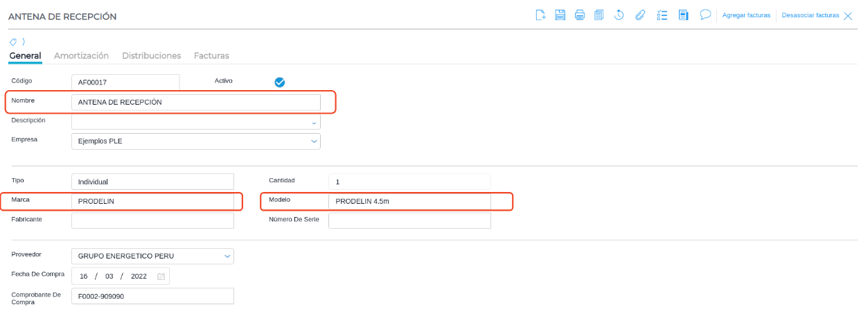Print the asset record
868x323 pixels.
click(580, 15)
